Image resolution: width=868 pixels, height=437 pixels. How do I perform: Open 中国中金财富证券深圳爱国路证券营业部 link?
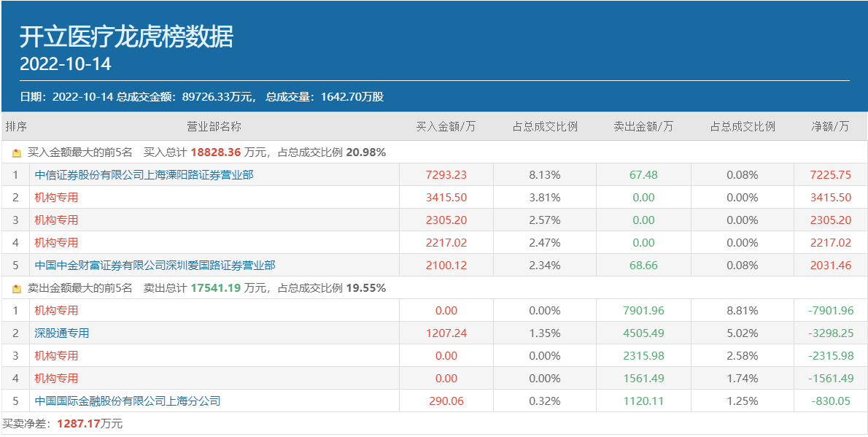(x=155, y=266)
